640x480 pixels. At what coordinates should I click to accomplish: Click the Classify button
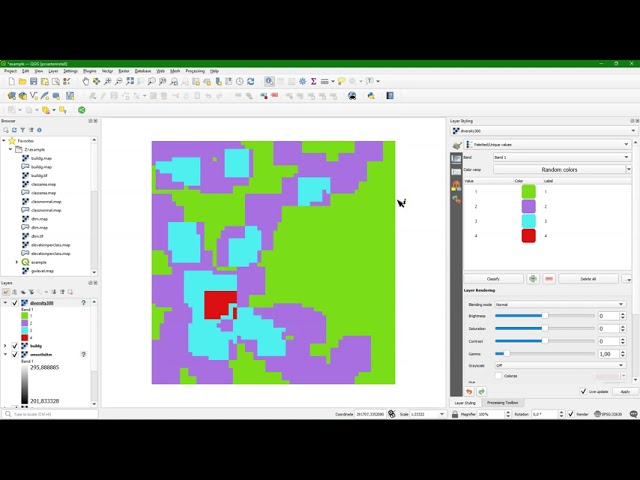coord(493,279)
